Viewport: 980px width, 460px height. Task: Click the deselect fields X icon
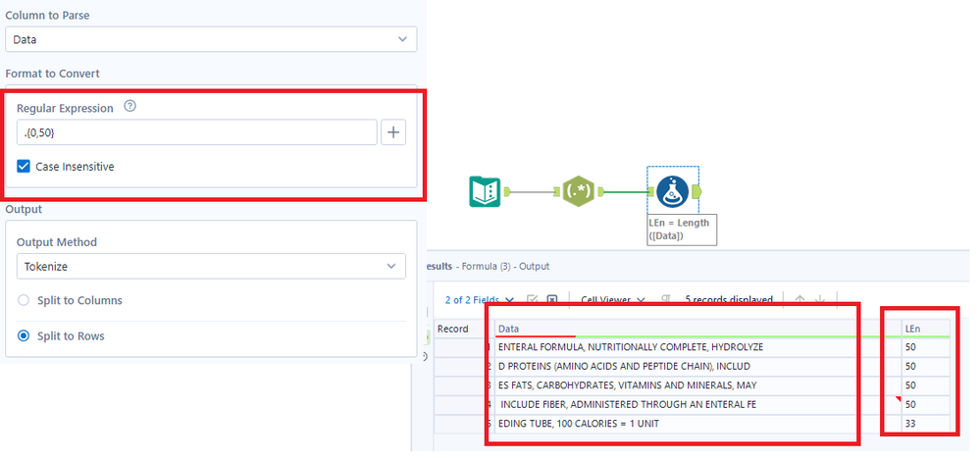click(552, 300)
